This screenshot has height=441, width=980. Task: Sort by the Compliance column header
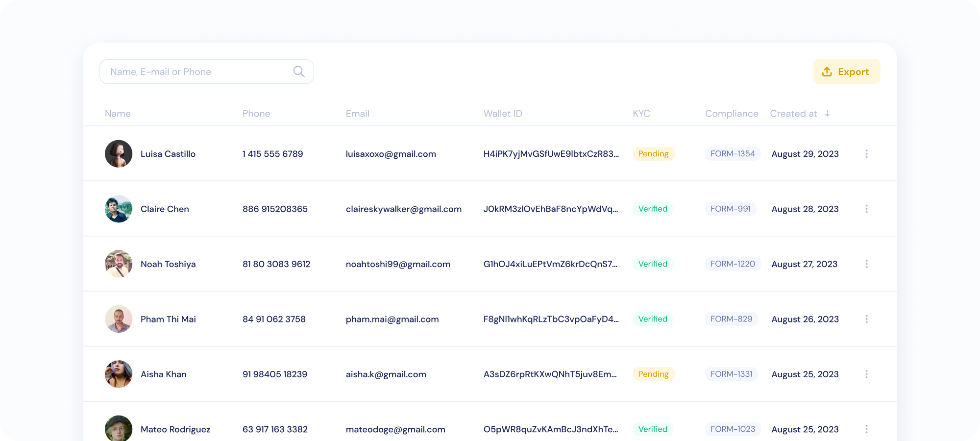click(x=731, y=114)
